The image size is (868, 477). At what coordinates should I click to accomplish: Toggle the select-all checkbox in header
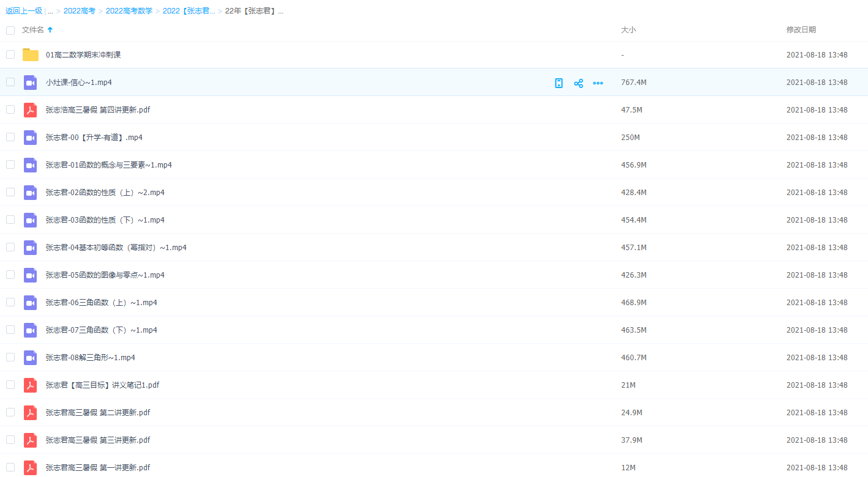10,30
